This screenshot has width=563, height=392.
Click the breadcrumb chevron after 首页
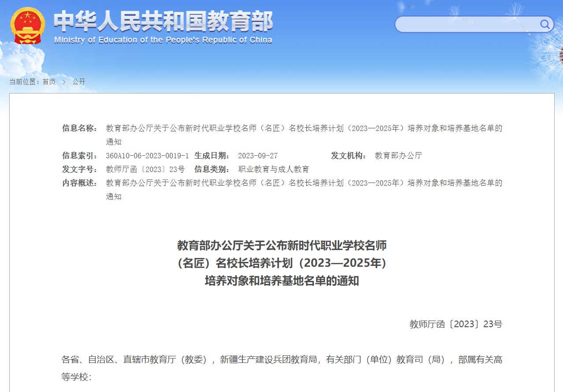click(x=64, y=82)
